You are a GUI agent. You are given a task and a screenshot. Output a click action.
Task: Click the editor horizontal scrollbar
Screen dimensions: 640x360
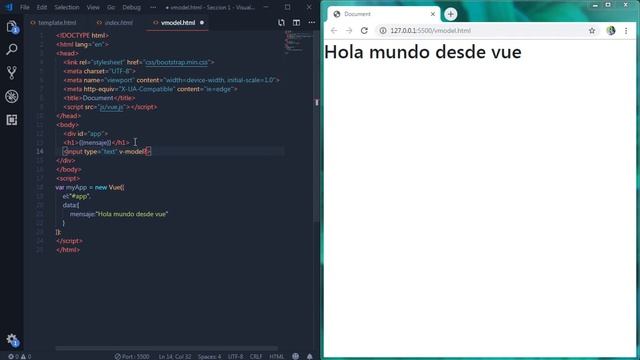[x=167, y=349]
